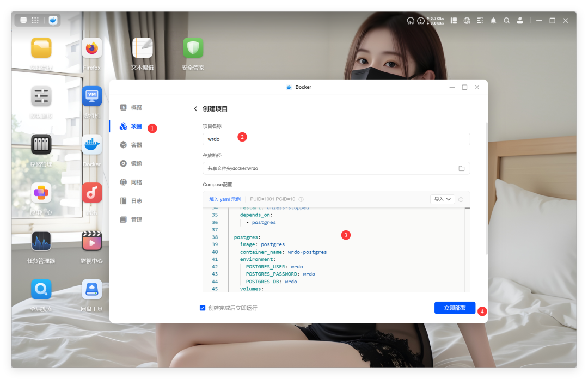Maximize the Docker window
Viewport: 588px width, 379px height.
[464, 87]
